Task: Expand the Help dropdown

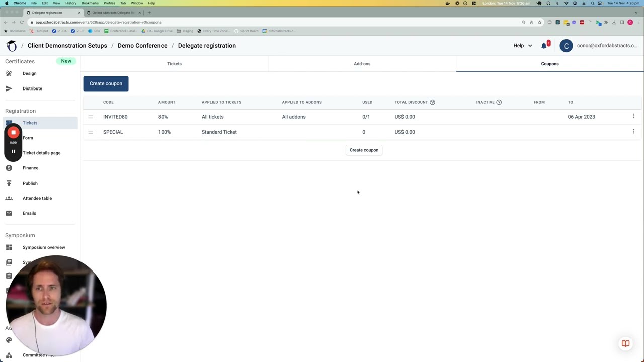Action: 522,46
